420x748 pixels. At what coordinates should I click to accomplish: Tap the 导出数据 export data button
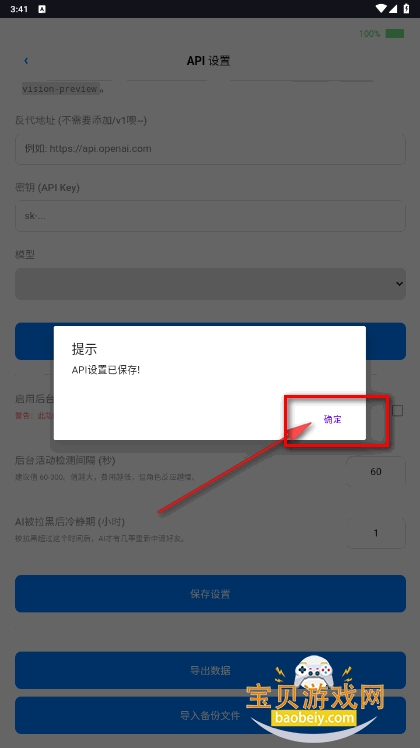(x=210, y=670)
